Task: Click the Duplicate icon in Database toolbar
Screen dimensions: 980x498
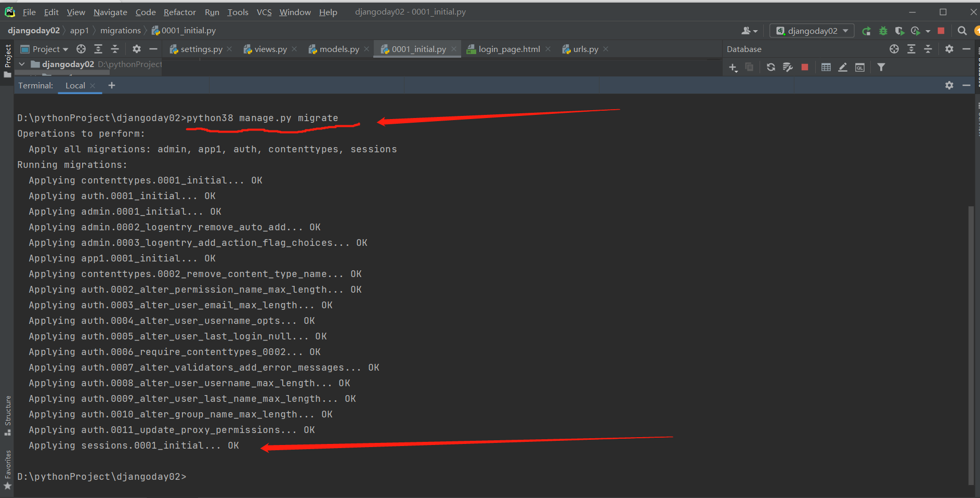Action: (749, 67)
